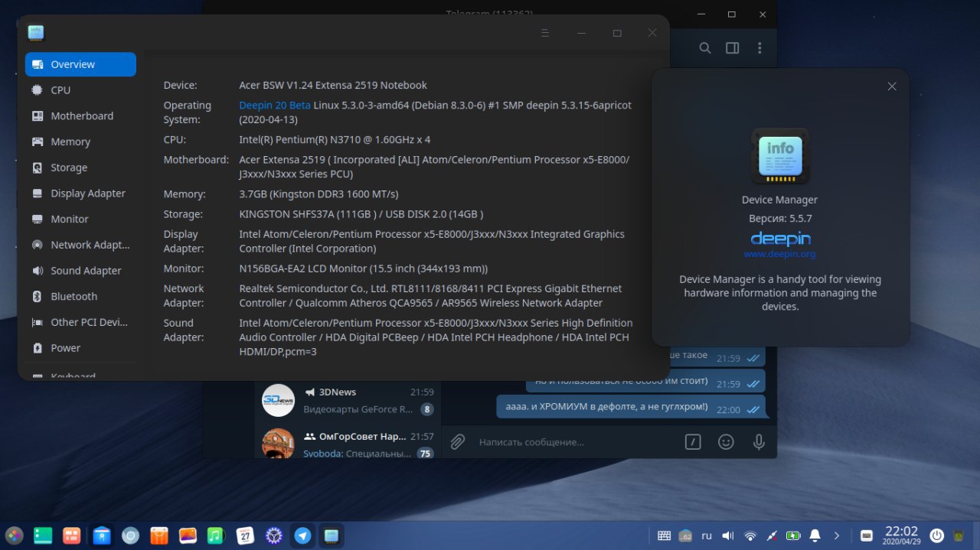Screen dimensions: 980x550
Task: Switch to Telegram from the dock
Action: tap(303, 535)
